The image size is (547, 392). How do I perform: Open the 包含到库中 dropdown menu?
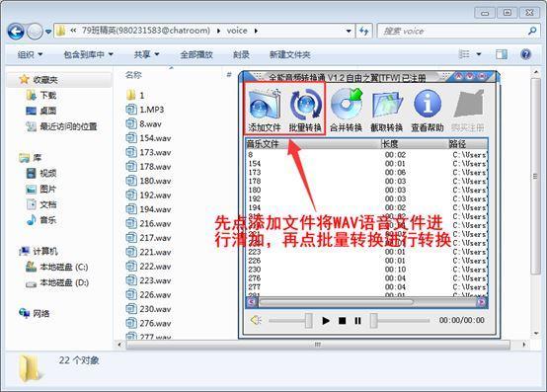tap(88, 54)
